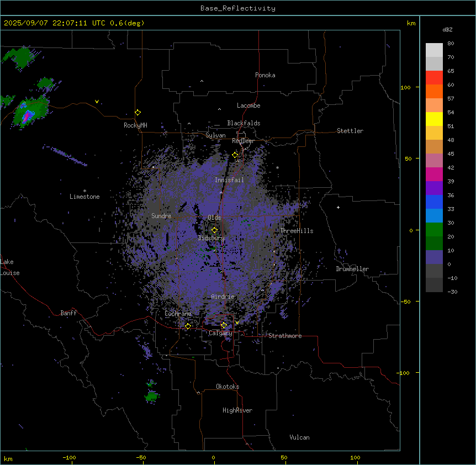Click the Lake Louise label
Image resolution: width=476 pixels, height=465 pixels.
pyautogui.click(x=10, y=267)
